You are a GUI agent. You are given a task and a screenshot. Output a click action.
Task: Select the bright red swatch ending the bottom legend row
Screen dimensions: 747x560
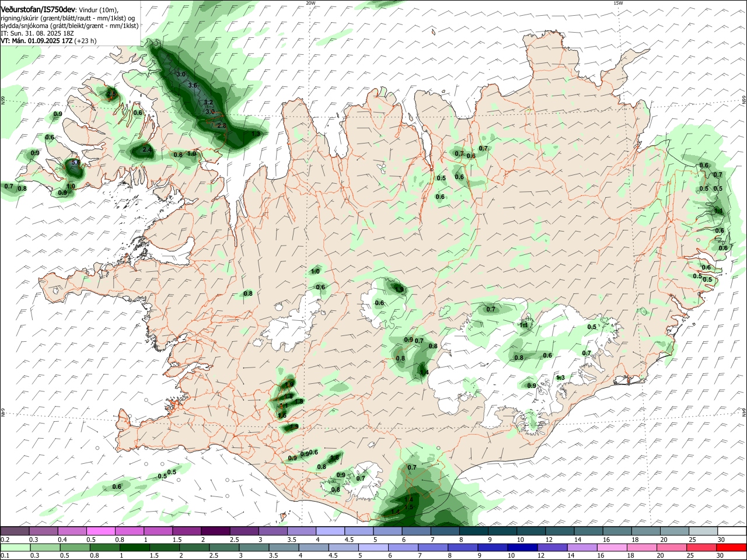[x=732, y=548]
